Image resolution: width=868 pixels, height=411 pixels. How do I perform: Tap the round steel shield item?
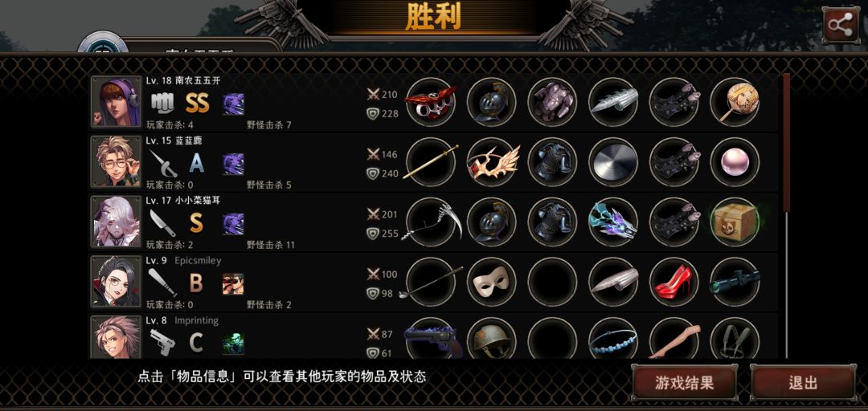tap(613, 161)
